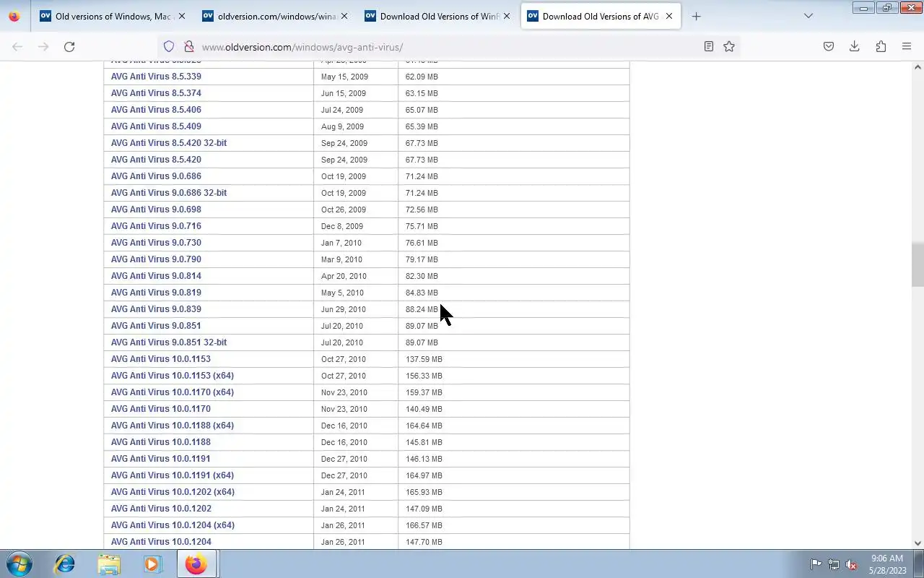Screen dimensions: 924x578
Task: Click the muted volume tray icon
Action: [x=852, y=564]
